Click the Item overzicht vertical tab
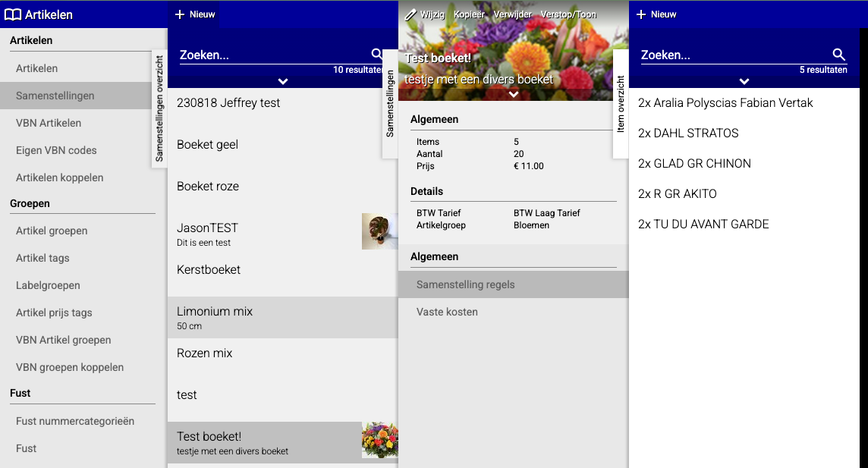The image size is (868, 468). coord(621,104)
